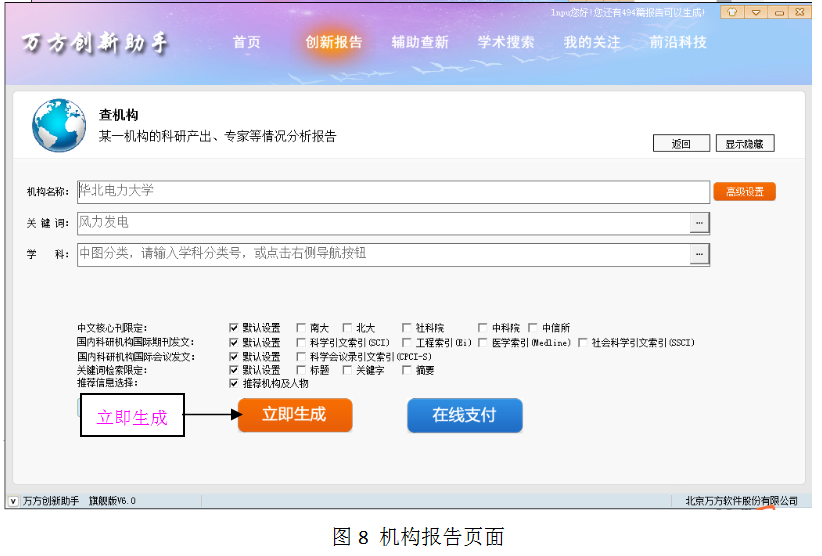Check the 摘要 checkbox

pos(406,370)
